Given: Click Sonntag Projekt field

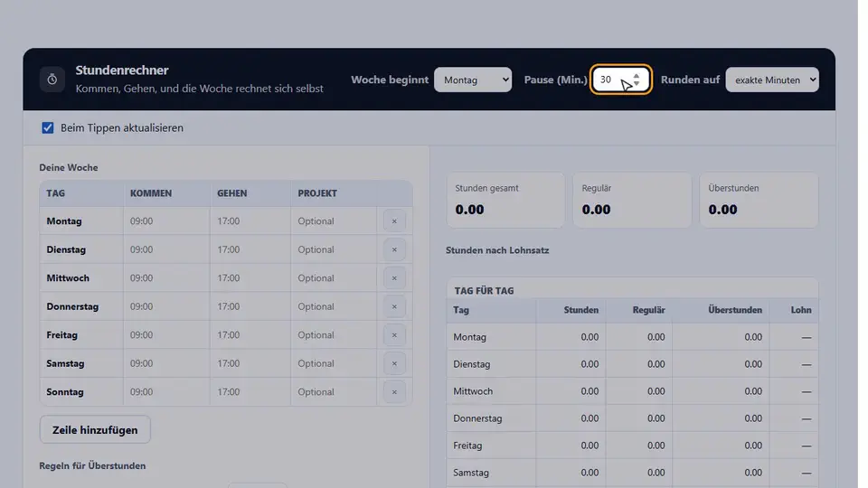Looking at the screenshot, I should 334,392.
